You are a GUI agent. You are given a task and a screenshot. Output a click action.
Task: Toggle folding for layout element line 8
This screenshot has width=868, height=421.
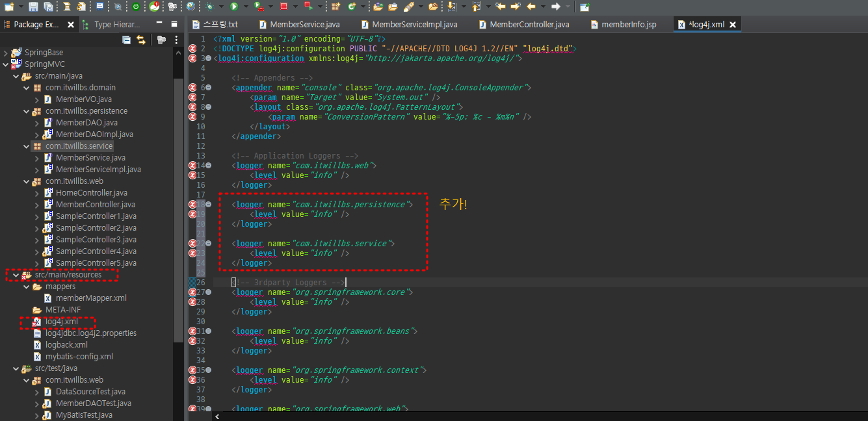(x=209, y=107)
